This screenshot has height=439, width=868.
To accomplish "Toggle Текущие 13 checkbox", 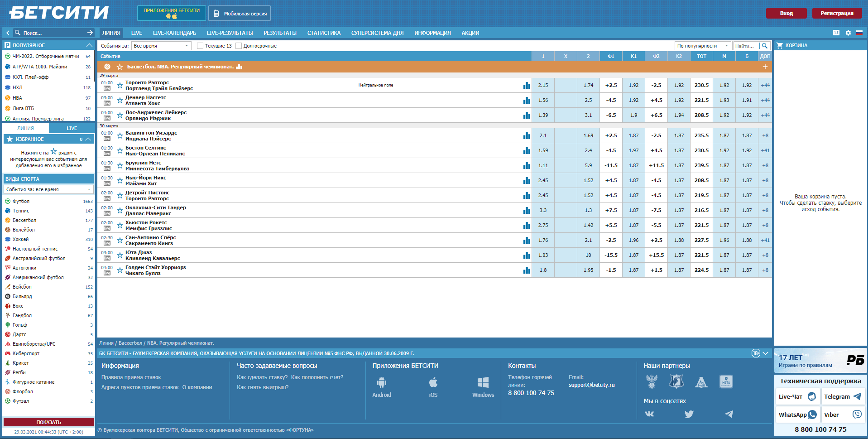I will click(x=200, y=46).
